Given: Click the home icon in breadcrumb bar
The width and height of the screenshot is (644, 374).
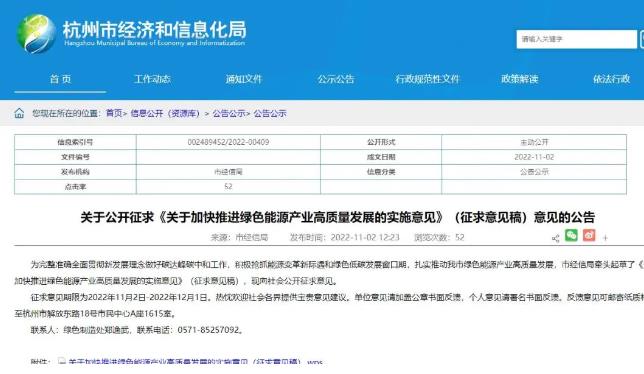Looking at the screenshot, I should click(x=19, y=113).
